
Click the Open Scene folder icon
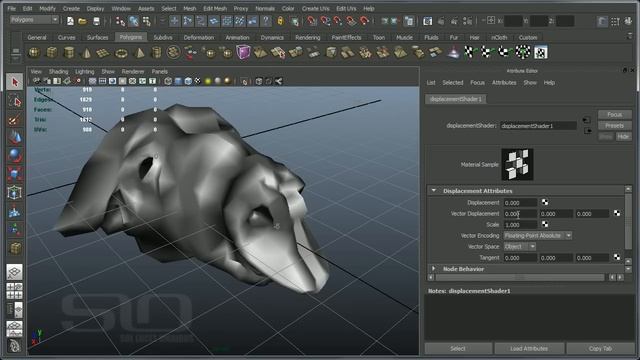pos(83,21)
